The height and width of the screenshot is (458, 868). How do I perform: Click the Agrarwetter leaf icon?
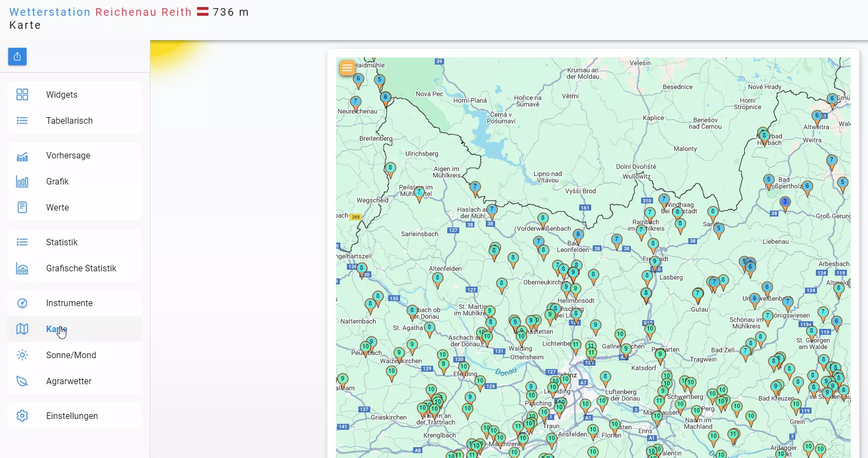coord(22,381)
